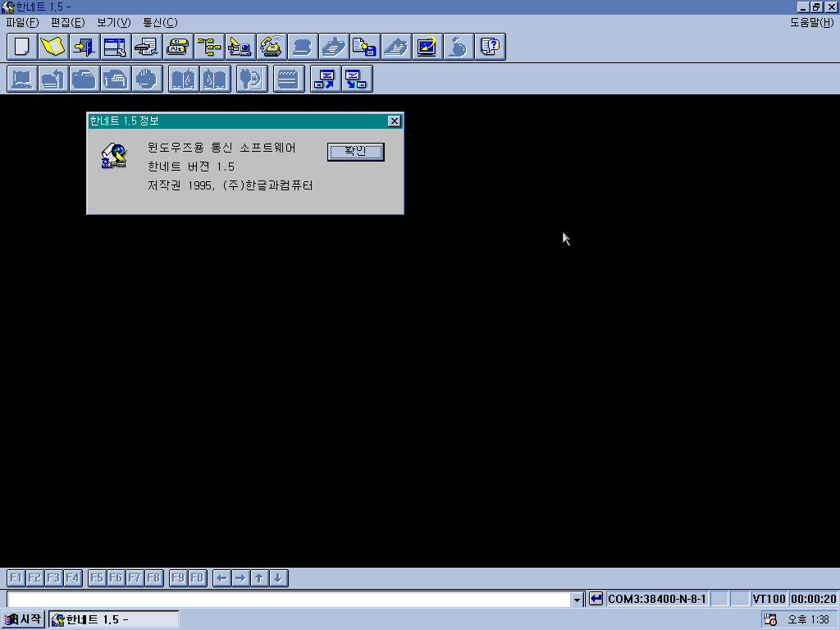Click the VT100 terminal type status
The height and width of the screenshot is (630, 840).
coord(769,598)
